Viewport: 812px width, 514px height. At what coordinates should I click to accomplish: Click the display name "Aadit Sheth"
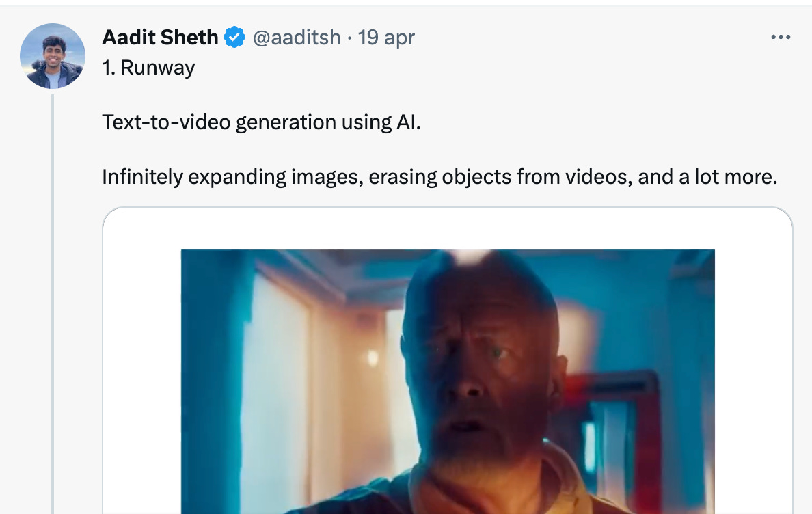click(x=160, y=38)
